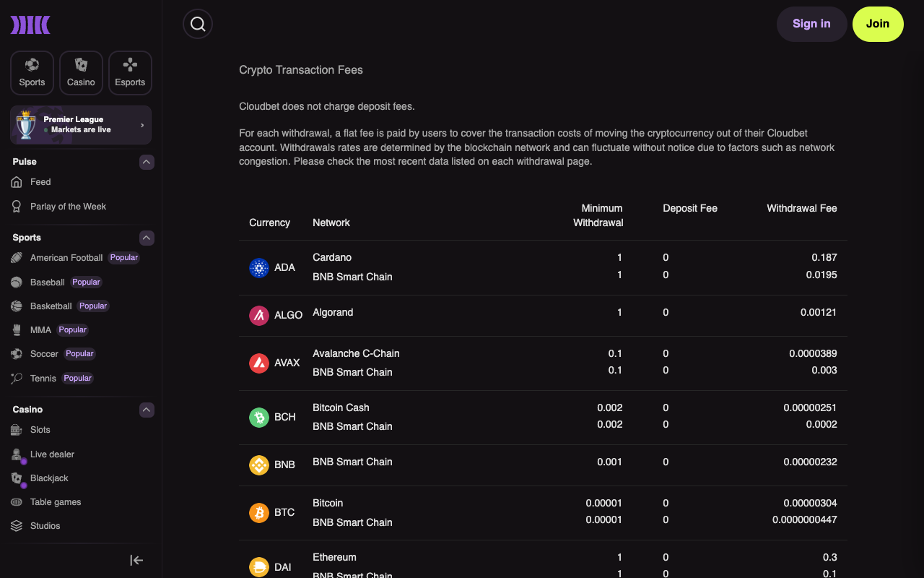
Task: Collapse the Casino section
Action: click(x=147, y=410)
